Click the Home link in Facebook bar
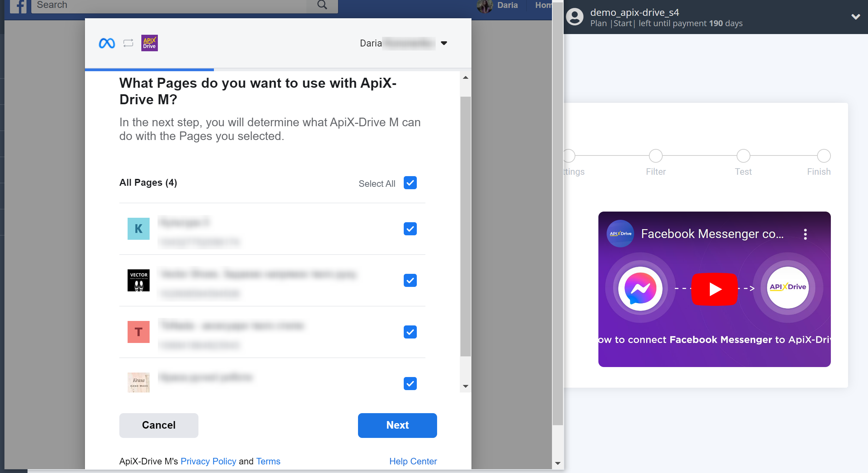Image resolution: width=868 pixels, height=473 pixels. tap(543, 5)
